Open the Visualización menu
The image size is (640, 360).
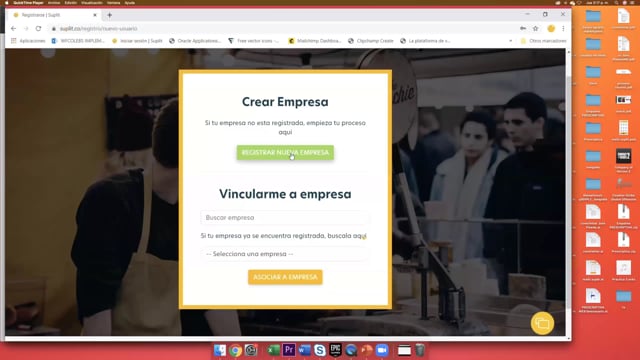tap(92, 3)
